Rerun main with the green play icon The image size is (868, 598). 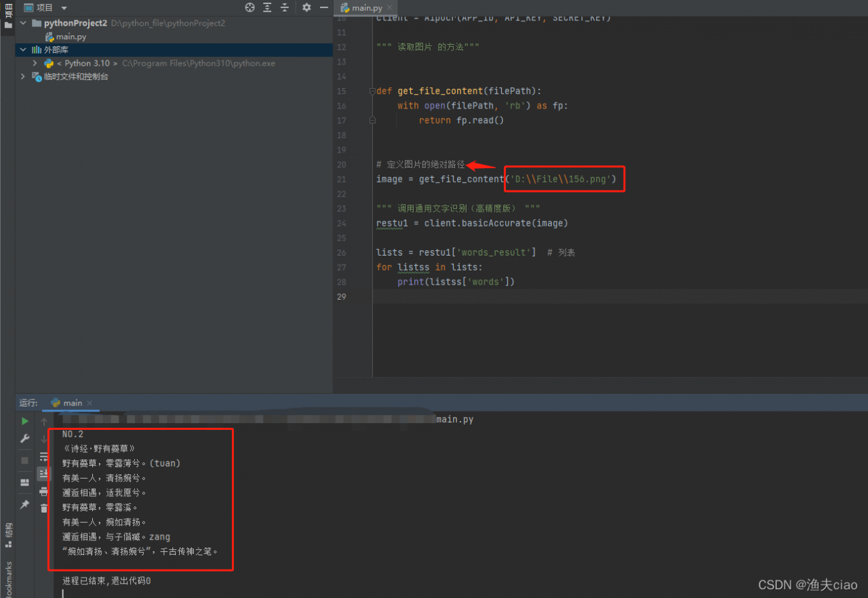point(25,421)
